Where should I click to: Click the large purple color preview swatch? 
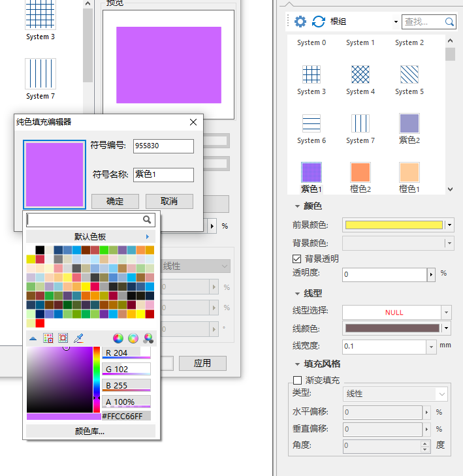point(55,174)
